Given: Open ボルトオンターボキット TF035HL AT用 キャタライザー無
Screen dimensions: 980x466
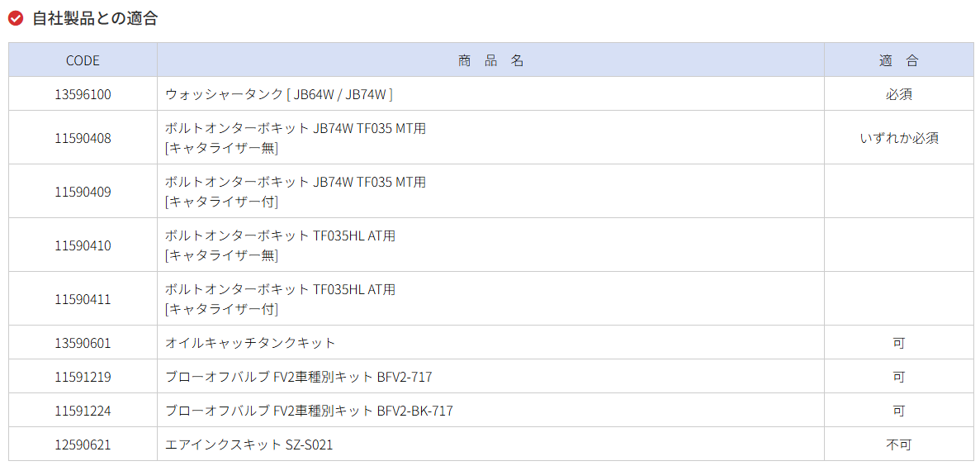Looking at the screenshot, I should [x=280, y=245].
